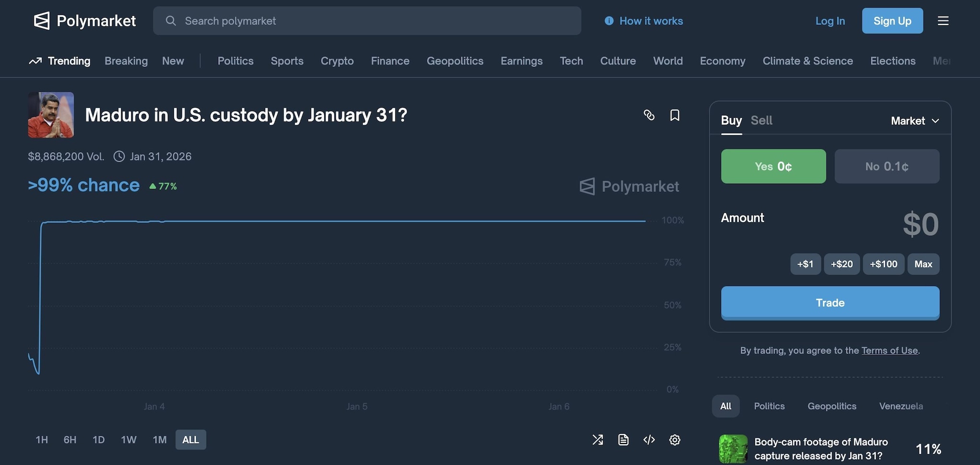Bookmark the Maduro custody market
980x465 pixels.
click(x=675, y=115)
